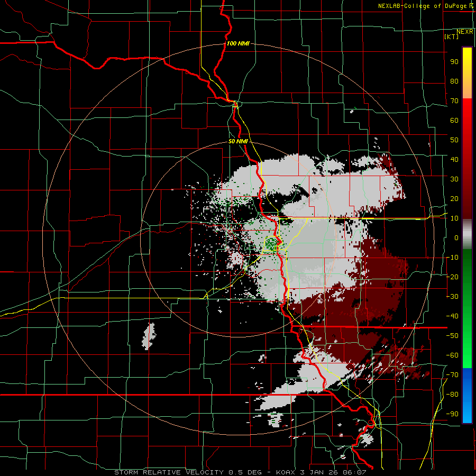Click the "0" value on the velocity scale
This screenshot has width=476, height=476.
click(456, 238)
